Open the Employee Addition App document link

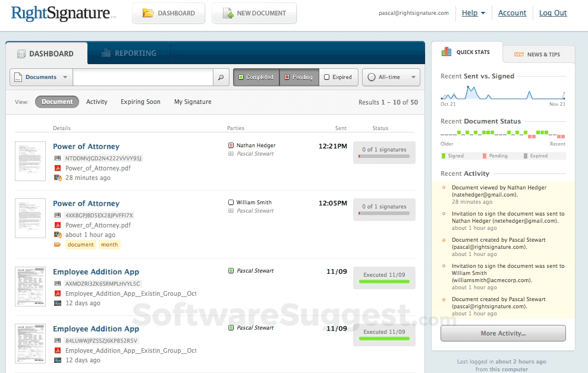pyautogui.click(x=96, y=271)
